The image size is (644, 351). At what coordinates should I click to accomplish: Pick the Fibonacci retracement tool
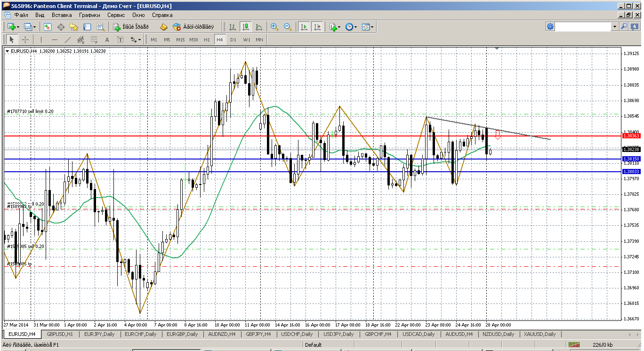(94, 40)
